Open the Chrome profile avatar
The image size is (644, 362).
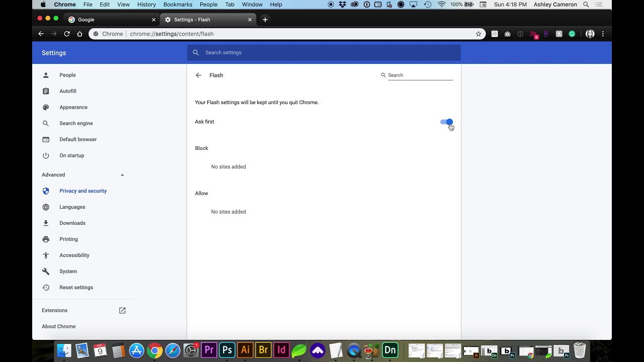590,34
